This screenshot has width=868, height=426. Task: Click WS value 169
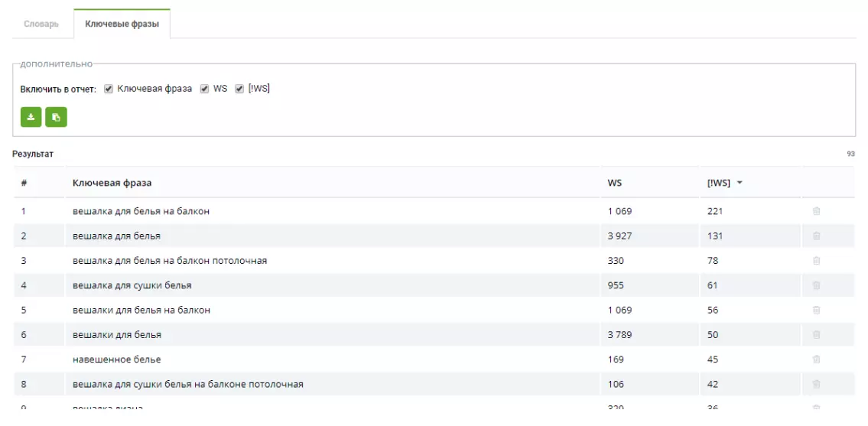click(616, 359)
